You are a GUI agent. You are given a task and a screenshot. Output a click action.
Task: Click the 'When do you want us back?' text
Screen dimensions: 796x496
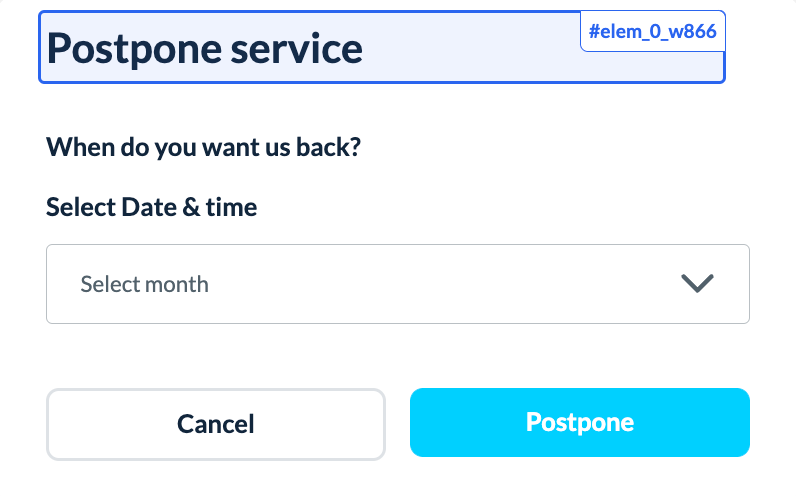tap(204, 148)
